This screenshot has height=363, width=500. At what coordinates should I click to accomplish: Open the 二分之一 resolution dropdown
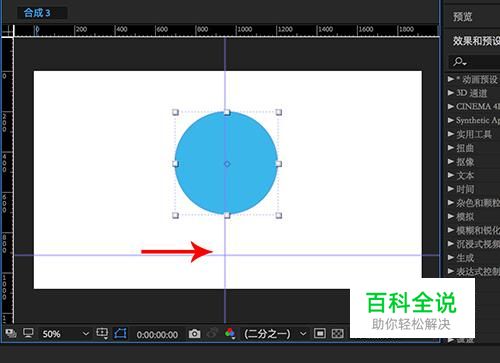[275, 334]
